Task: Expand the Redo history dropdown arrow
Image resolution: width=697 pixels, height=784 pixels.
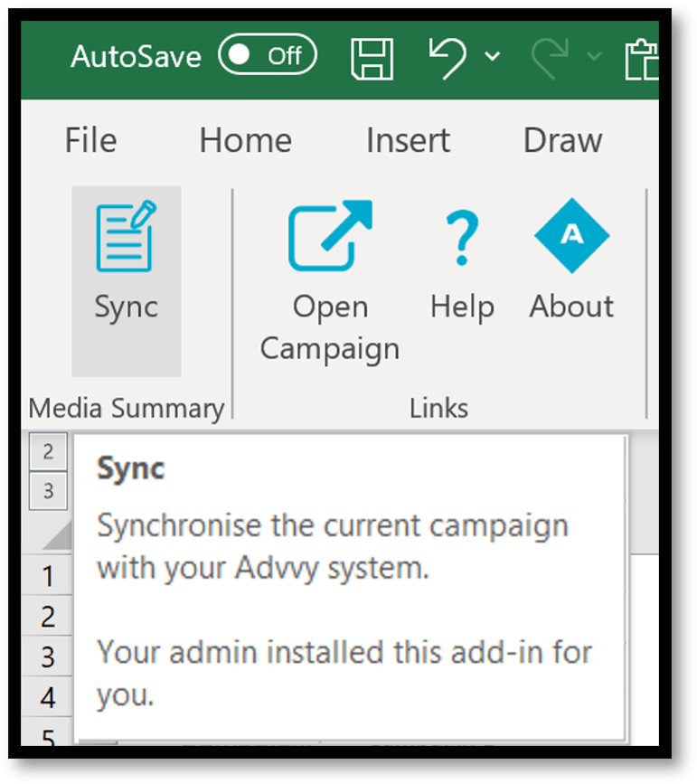Action: coord(594,56)
